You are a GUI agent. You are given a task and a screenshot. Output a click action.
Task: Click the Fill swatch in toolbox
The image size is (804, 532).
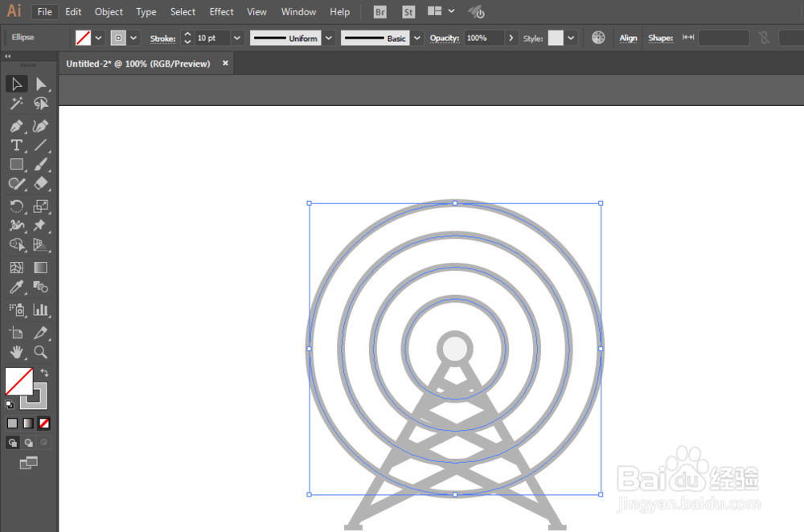coord(19,381)
